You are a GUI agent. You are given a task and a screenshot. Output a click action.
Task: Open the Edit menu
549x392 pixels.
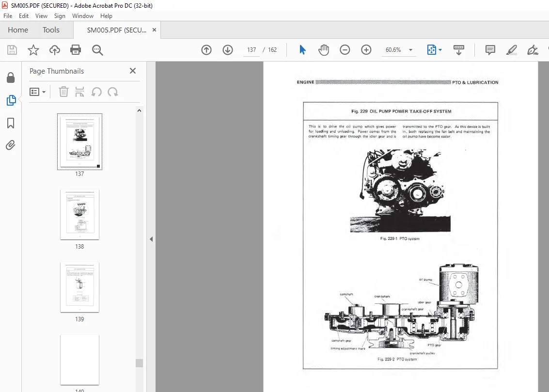click(x=23, y=16)
